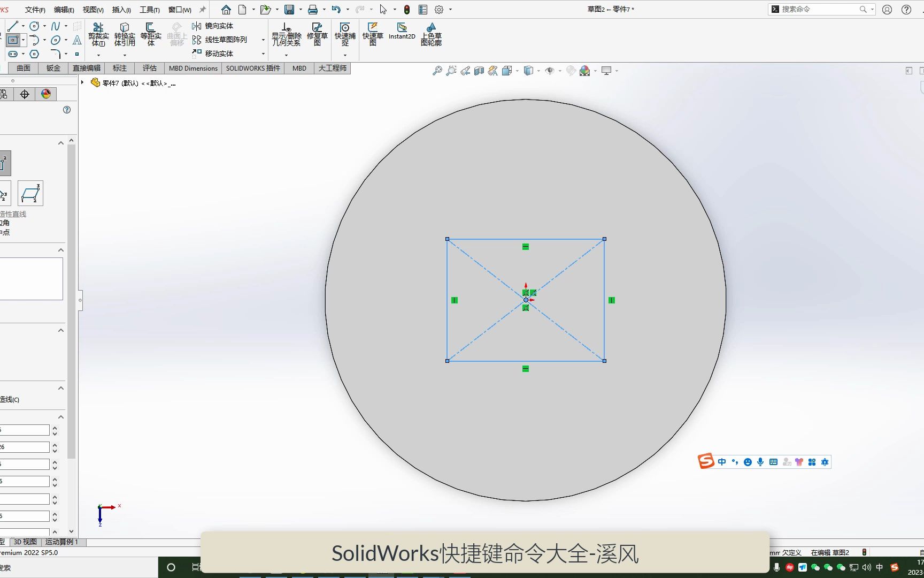Click Move Entities (移动实体)

[213, 54]
